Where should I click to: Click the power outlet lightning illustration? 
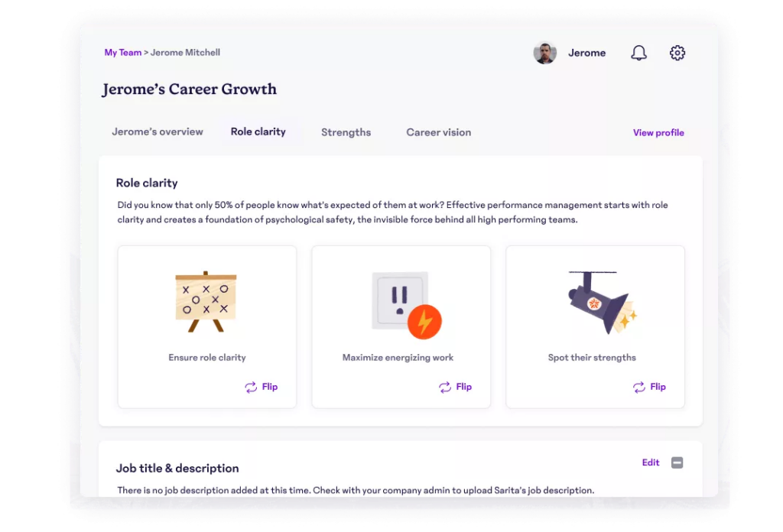click(407, 305)
